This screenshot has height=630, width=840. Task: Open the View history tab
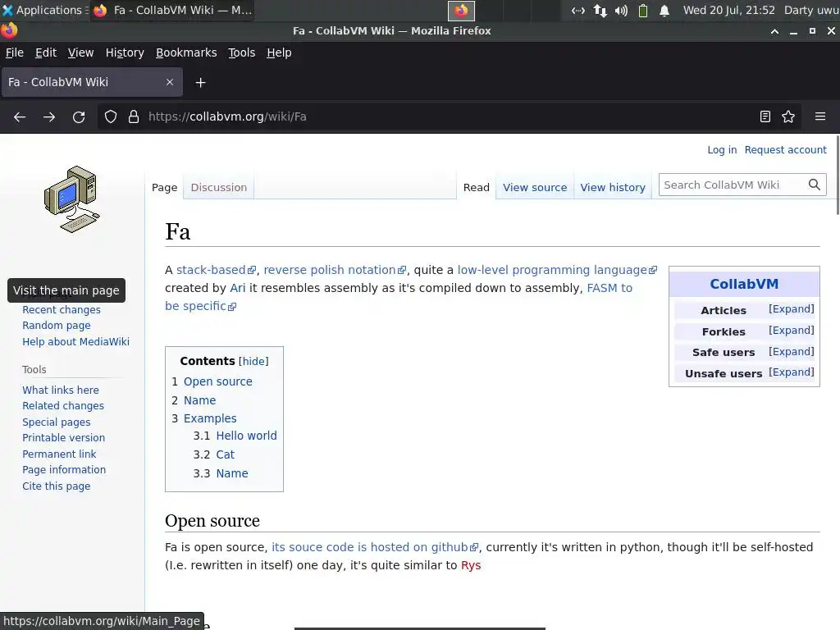(613, 188)
